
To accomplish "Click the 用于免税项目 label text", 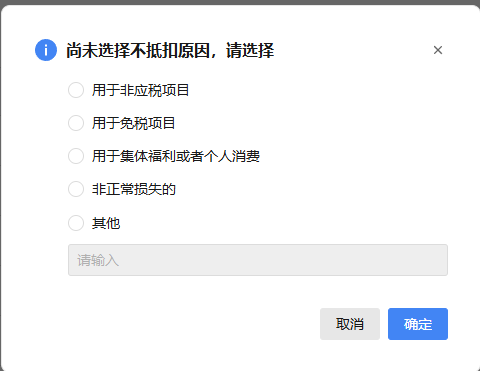I will click(x=134, y=123).
